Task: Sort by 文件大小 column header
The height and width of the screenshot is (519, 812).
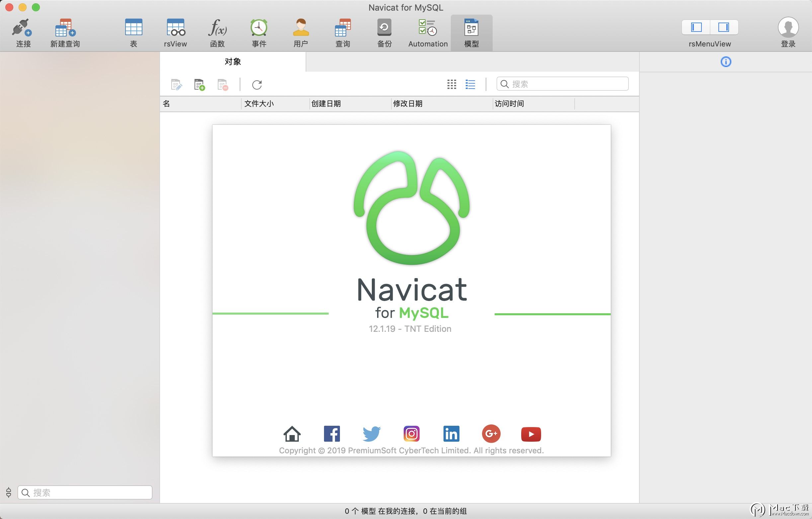Action: click(276, 104)
